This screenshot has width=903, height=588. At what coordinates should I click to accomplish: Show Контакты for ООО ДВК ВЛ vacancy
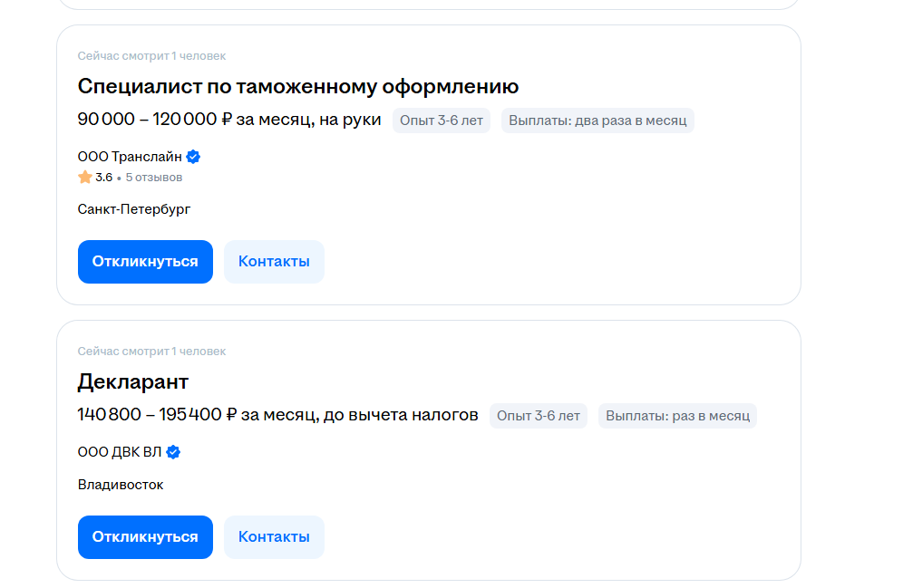[274, 537]
